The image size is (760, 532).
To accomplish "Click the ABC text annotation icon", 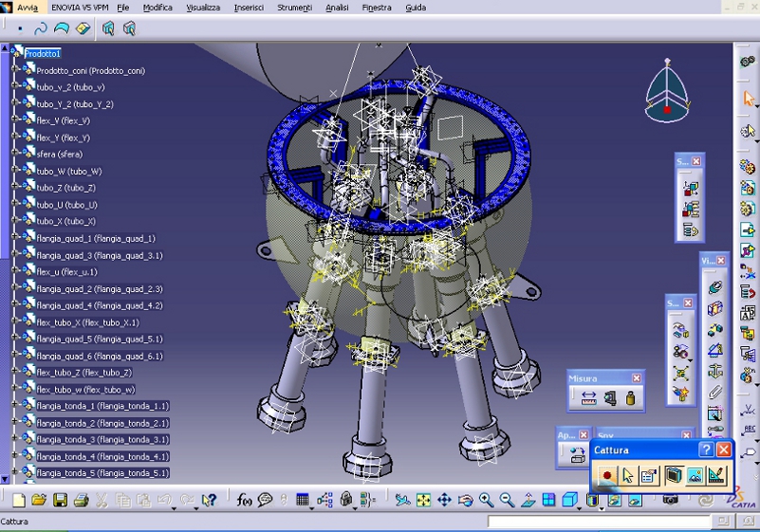I will (x=749, y=430).
